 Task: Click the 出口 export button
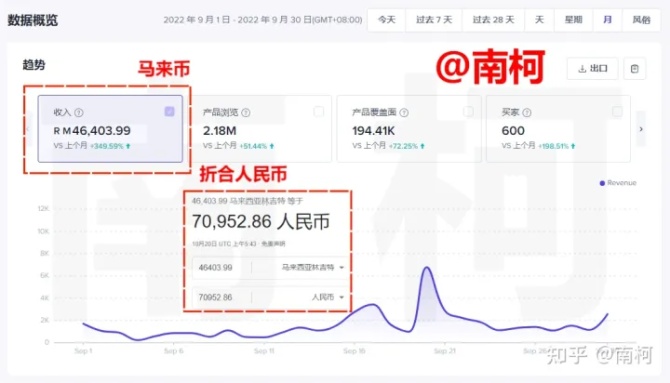click(x=592, y=68)
